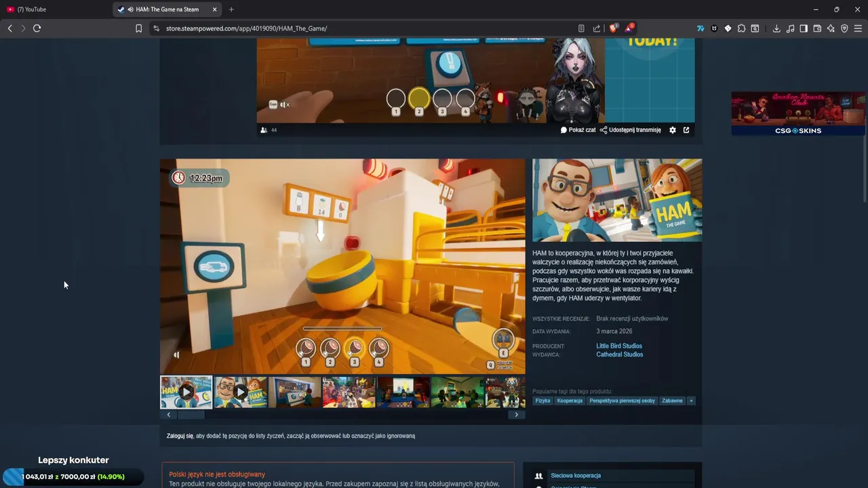
Task: Select the Zabawne tag
Action: (673, 401)
